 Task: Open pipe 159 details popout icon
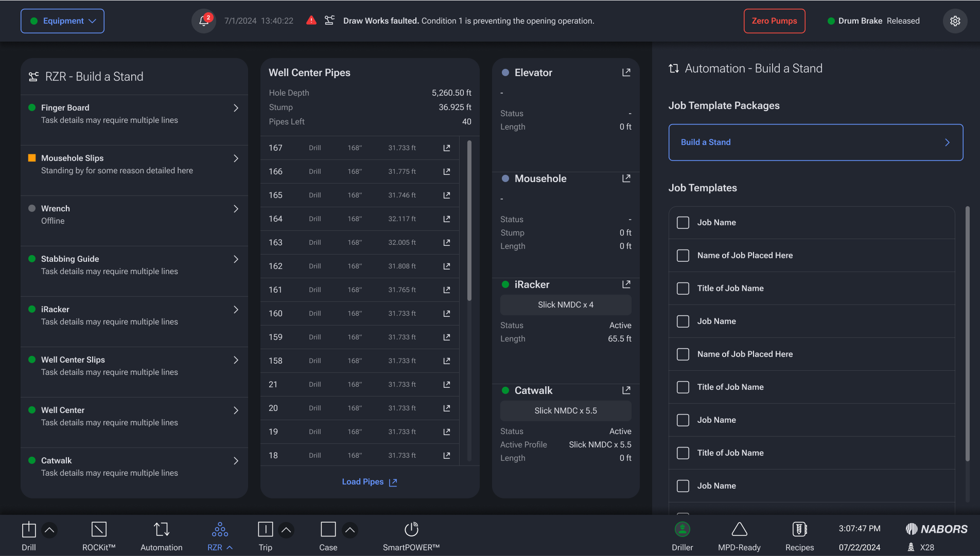tap(447, 337)
